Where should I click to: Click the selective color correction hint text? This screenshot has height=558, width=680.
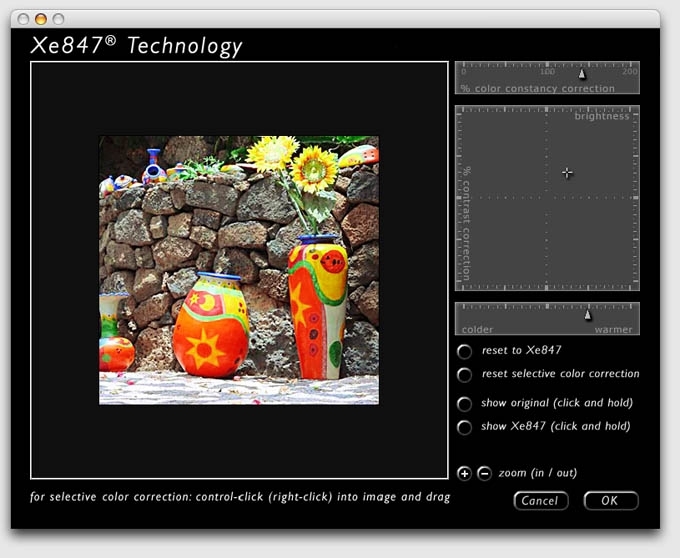240,497
